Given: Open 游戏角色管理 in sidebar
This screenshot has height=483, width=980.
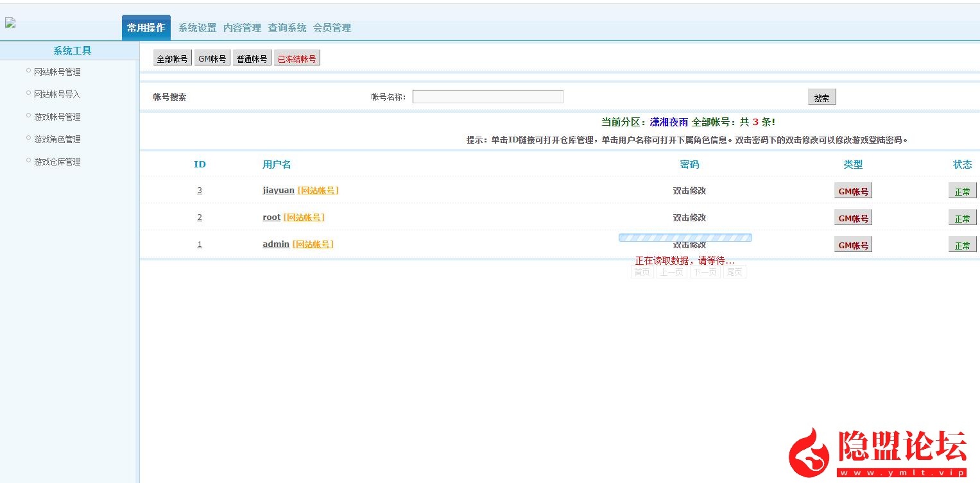Looking at the screenshot, I should pos(57,139).
